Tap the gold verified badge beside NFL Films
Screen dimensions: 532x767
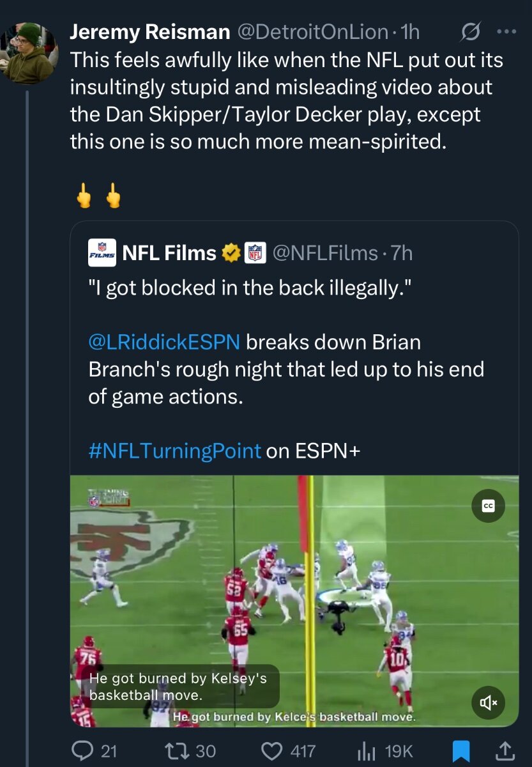tap(231, 253)
